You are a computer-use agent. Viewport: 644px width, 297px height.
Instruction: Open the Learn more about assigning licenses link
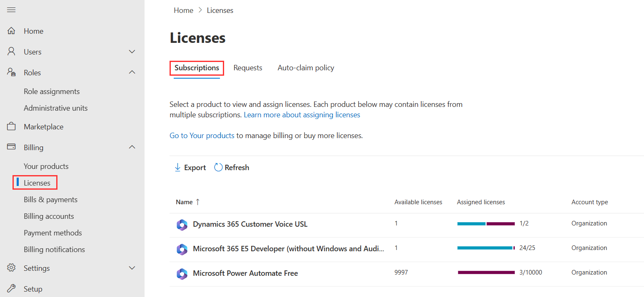pos(302,114)
